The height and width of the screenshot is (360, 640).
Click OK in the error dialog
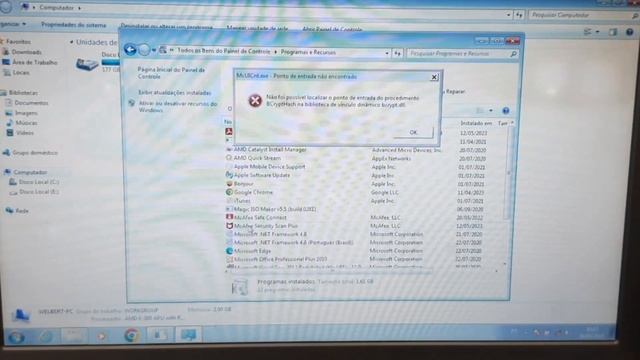(413, 132)
